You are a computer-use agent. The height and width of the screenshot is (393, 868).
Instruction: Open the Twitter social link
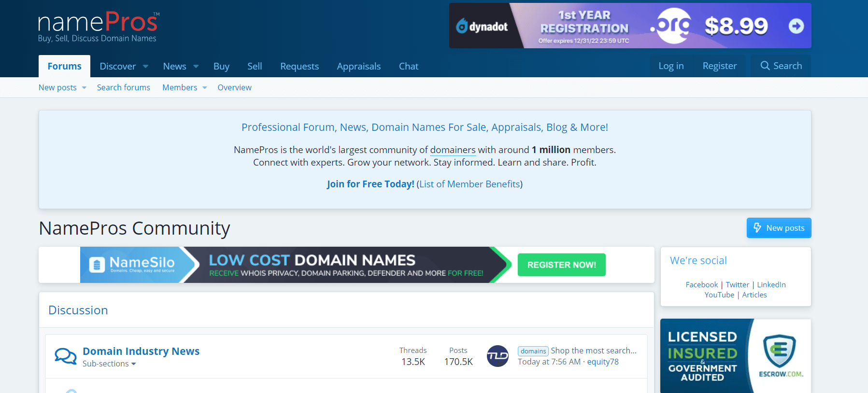click(x=738, y=285)
